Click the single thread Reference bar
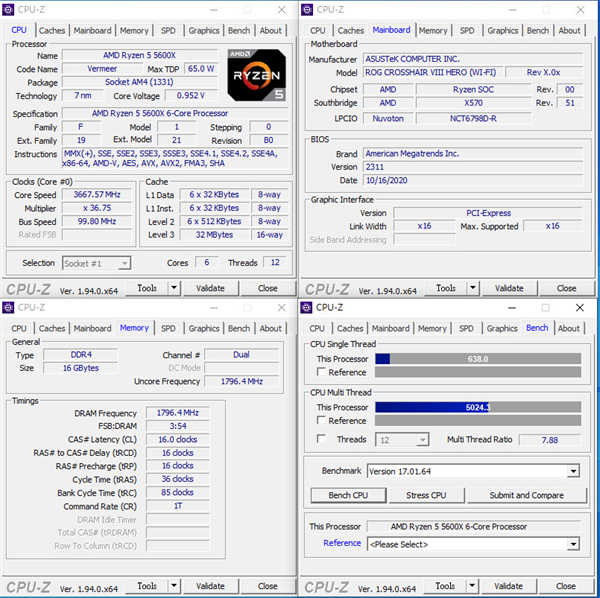 point(478,372)
